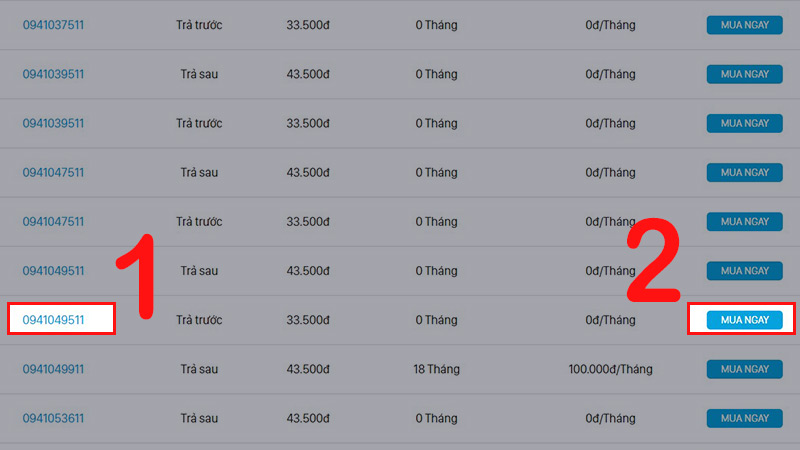Click the highlighted MUA NGAY button
Screen dimensions: 800x450
tap(744, 320)
